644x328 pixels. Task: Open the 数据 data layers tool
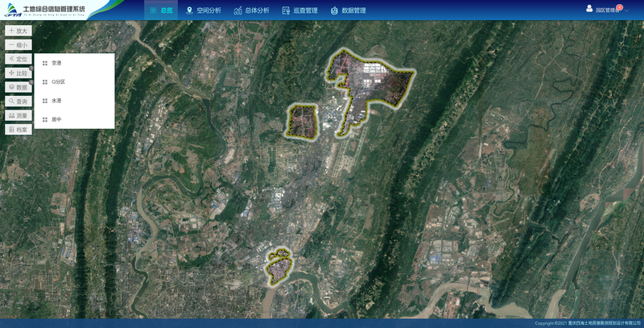coord(18,87)
